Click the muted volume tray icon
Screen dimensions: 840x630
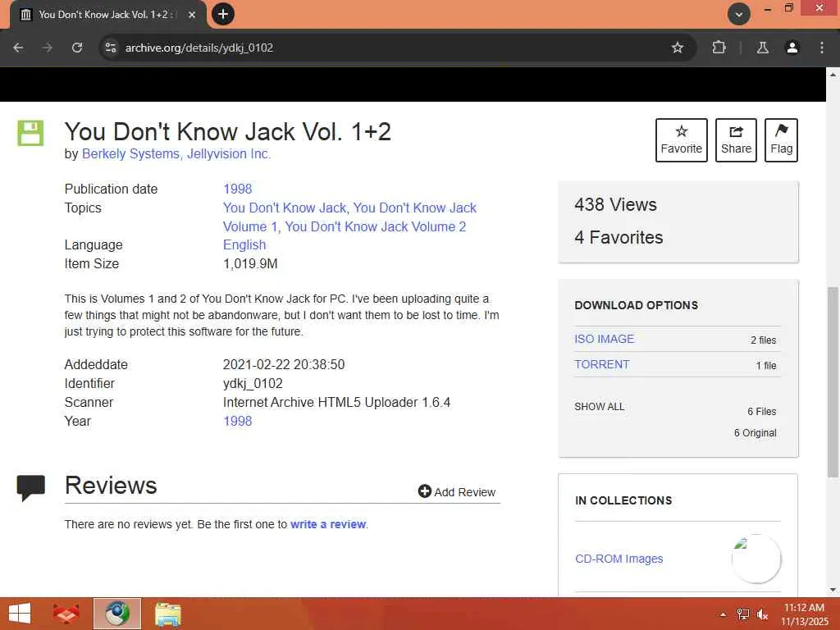click(762, 614)
